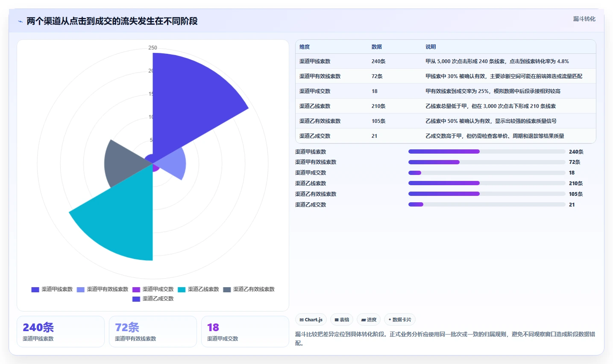Click table cell 渠道甲有效线索数 in 维度 column
The width and height of the screenshot is (613, 364).
pyautogui.click(x=320, y=76)
